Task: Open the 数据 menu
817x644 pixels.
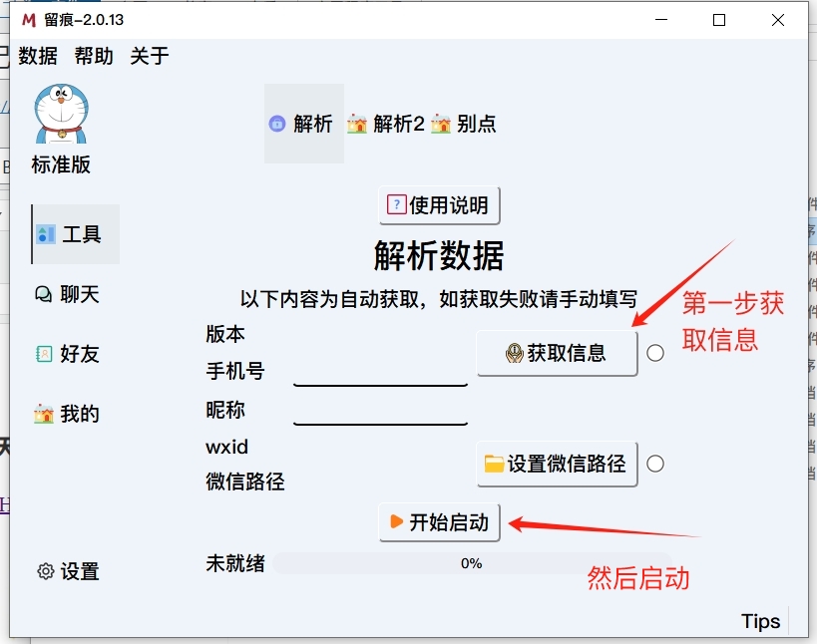Action: click(38, 56)
